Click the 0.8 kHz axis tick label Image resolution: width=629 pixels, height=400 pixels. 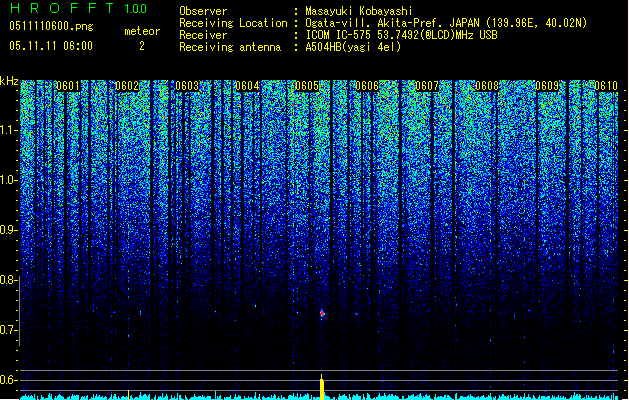pyautogui.click(x=9, y=280)
